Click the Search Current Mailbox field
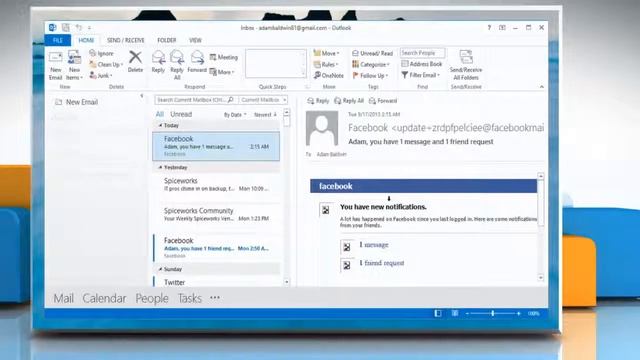Viewport: 640px width, 360px height. point(196,100)
